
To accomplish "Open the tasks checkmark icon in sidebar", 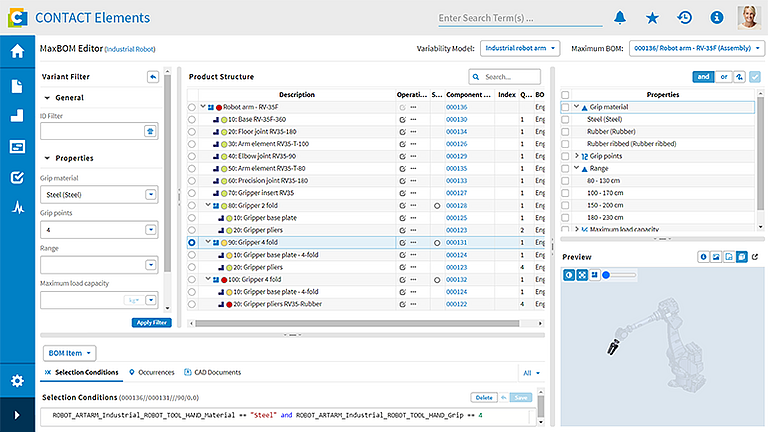I will click(x=17, y=177).
